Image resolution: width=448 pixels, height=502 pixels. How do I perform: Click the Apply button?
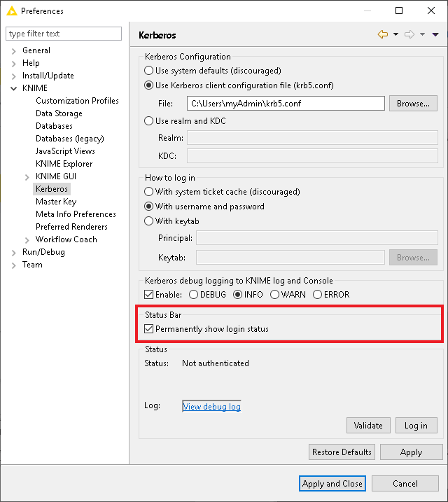coord(411,452)
